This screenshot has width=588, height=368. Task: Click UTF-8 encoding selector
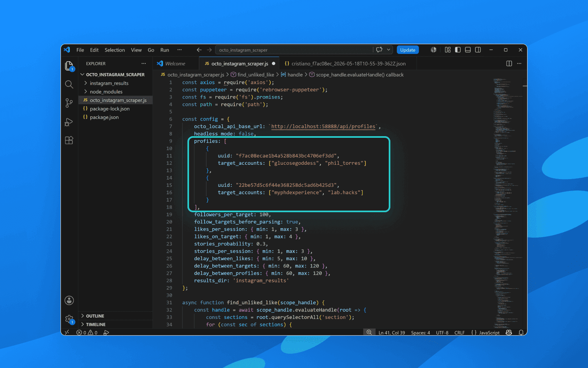[442, 333]
